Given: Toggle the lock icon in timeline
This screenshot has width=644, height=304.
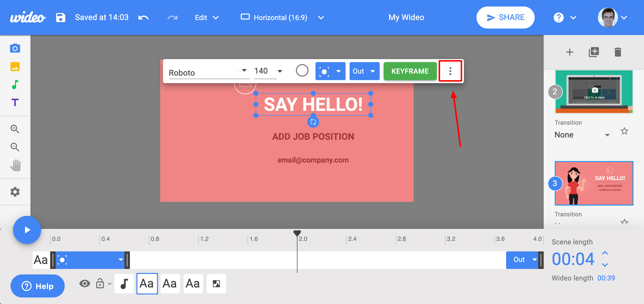Looking at the screenshot, I should click(x=100, y=283).
